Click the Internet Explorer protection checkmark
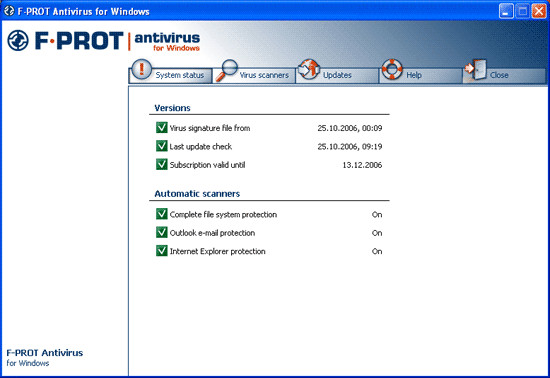This screenshot has height=378, width=550. click(162, 250)
